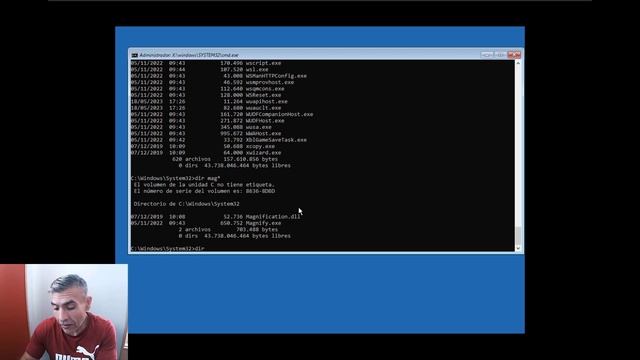Maximize the Administrador cmd.exe window
Image resolution: width=640 pixels, height=360 pixels.
[500, 55]
